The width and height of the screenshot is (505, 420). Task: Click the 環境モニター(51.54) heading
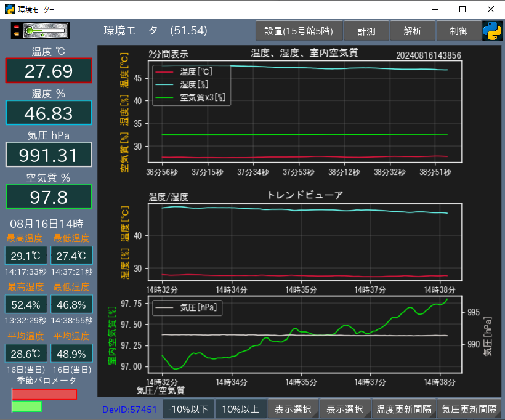pos(156,31)
